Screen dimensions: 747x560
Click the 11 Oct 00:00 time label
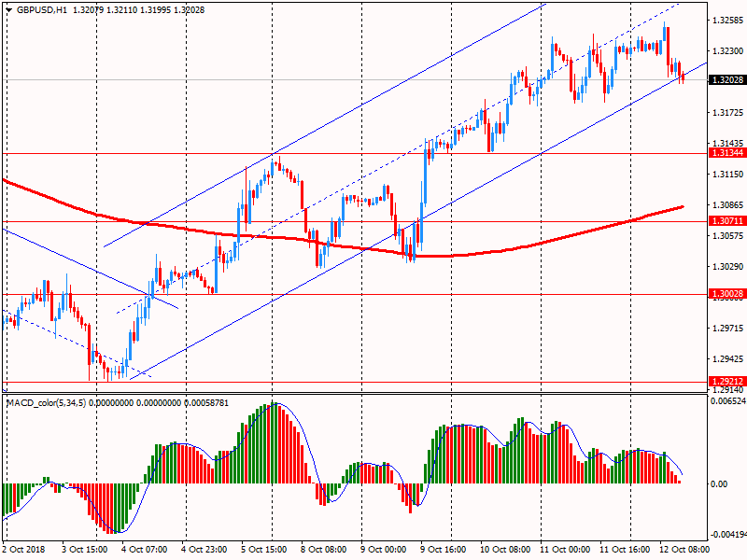(565, 550)
